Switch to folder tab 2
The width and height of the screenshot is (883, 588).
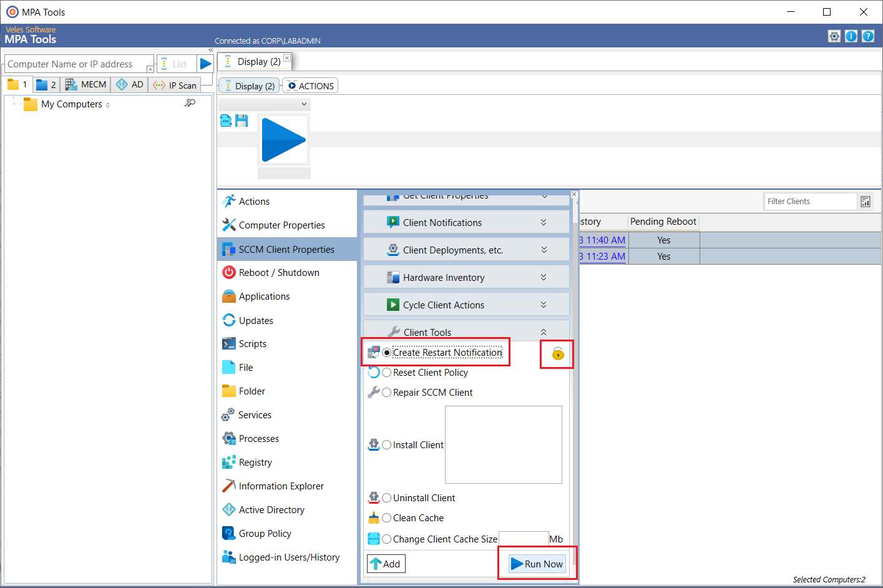[x=46, y=84]
